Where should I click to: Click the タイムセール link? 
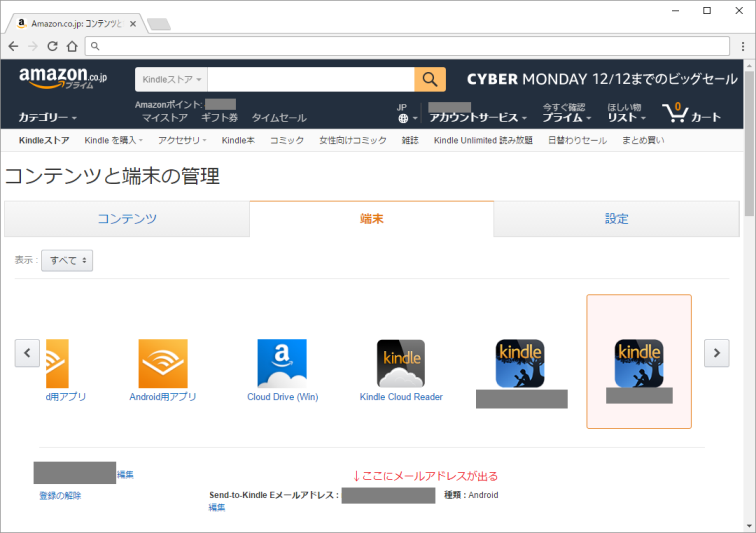pyautogui.click(x=279, y=118)
